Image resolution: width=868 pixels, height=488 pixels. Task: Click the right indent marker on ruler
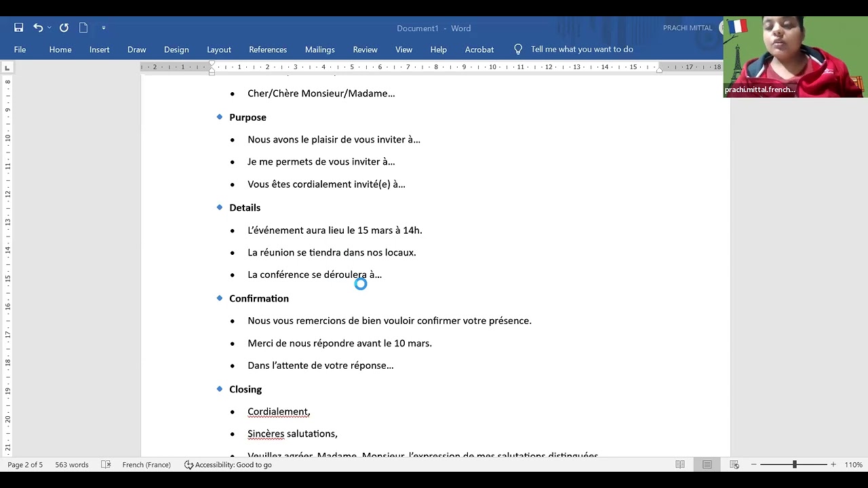point(659,70)
